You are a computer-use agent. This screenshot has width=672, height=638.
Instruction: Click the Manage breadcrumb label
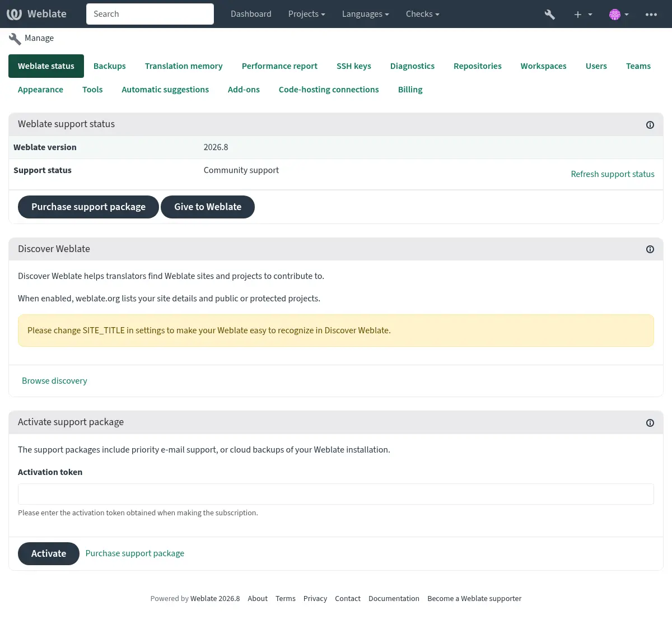click(x=39, y=38)
